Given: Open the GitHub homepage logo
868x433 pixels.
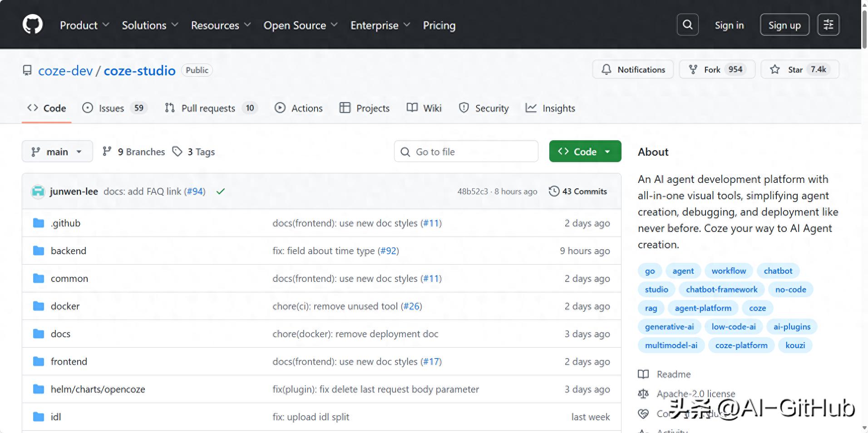Looking at the screenshot, I should coord(33,25).
